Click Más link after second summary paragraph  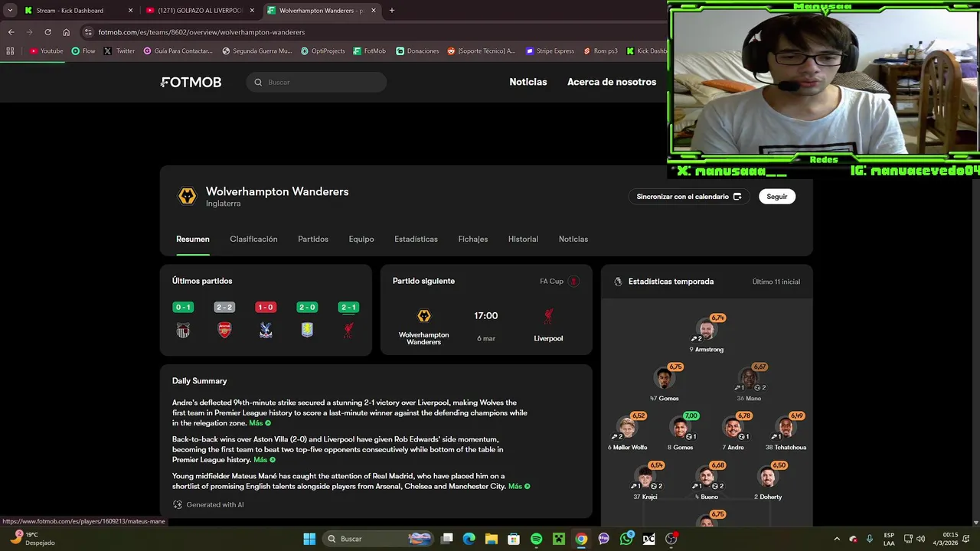click(264, 460)
